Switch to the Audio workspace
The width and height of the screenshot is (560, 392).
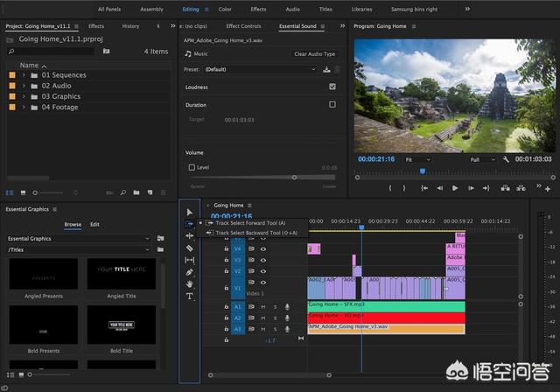(293, 10)
